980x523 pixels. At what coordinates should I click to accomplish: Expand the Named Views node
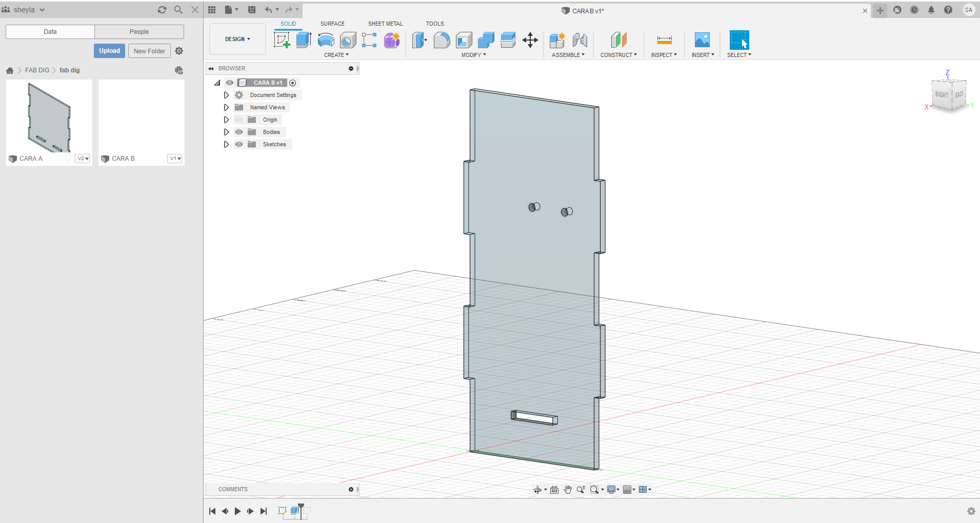(x=226, y=107)
